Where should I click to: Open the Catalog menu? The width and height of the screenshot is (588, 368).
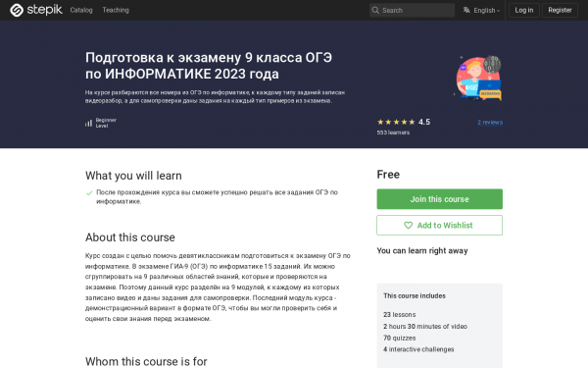81,10
